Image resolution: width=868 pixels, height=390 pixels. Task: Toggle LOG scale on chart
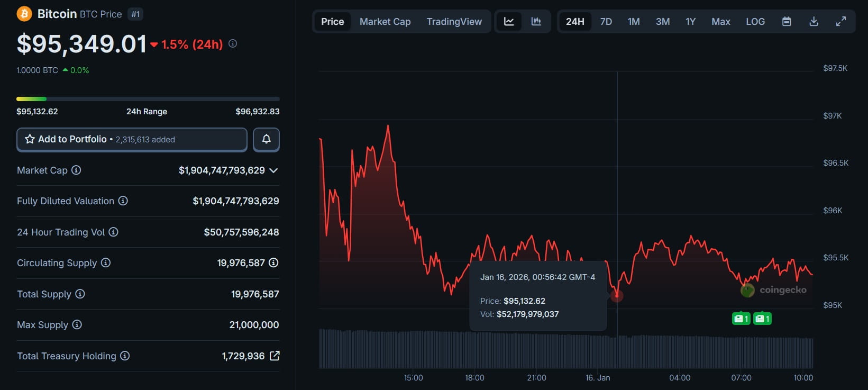[x=755, y=22]
